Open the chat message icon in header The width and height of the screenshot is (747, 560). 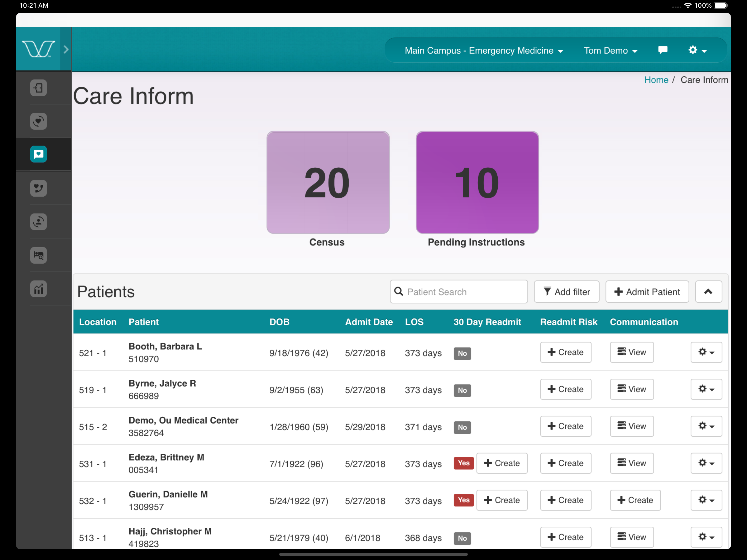coord(663,50)
